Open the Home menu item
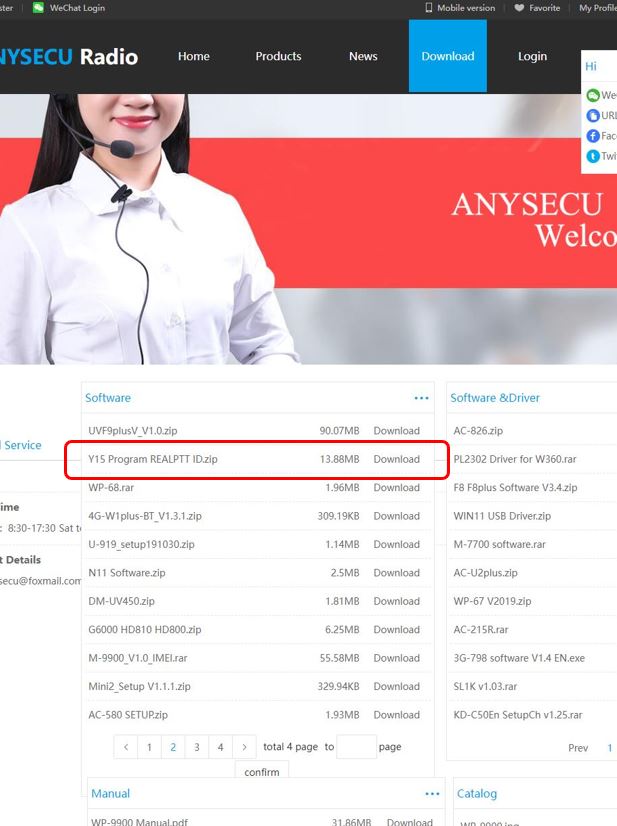The width and height of the screenshot is (617, 826). click(x=193, y=56)
